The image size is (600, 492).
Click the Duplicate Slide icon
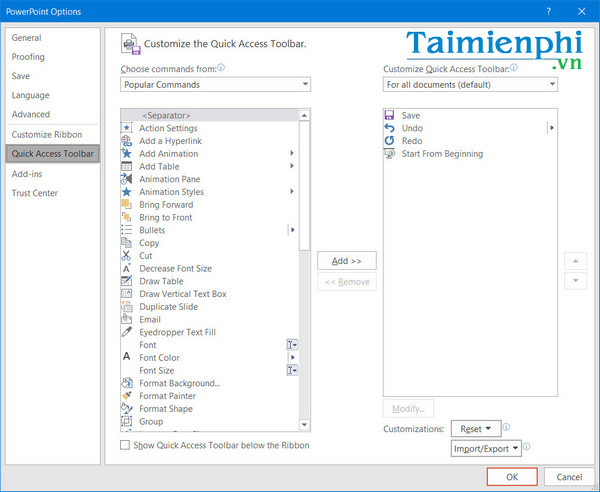click(127, 306)
